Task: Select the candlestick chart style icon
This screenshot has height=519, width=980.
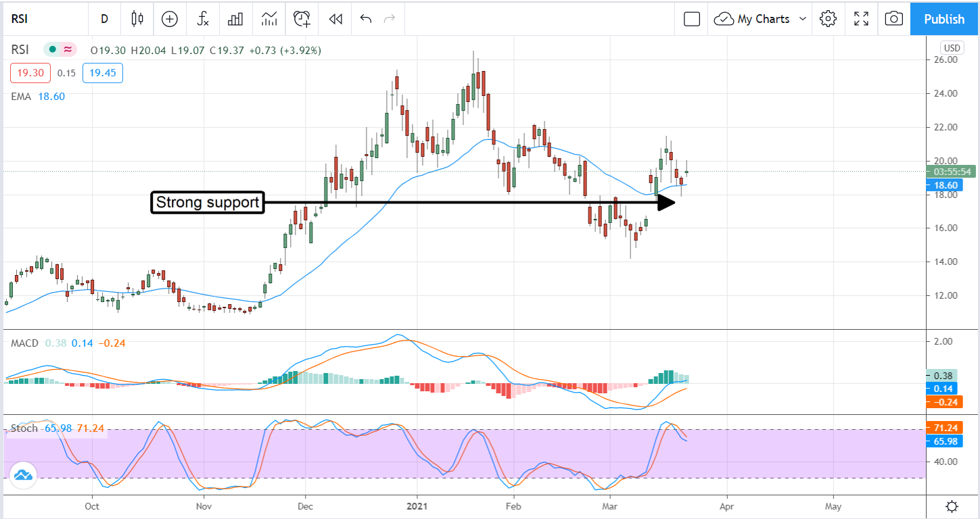Action: click(x=137, y=19)
